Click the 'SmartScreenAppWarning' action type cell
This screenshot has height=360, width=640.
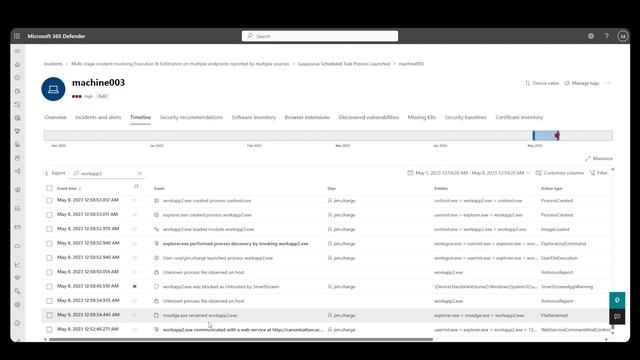pyautogui.click(x=567, y=287)
